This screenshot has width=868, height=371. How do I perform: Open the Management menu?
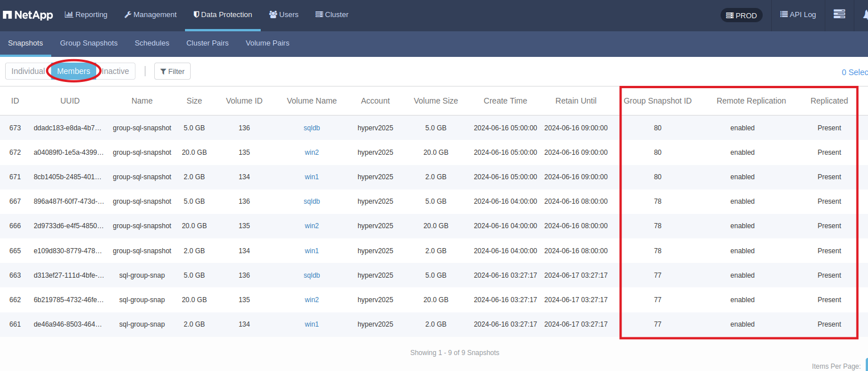point(150,15)
